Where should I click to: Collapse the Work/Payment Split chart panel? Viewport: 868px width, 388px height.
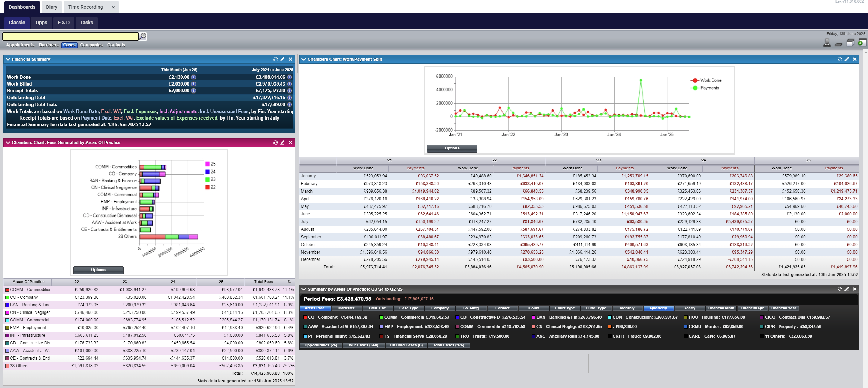click(x=304, y=59)
